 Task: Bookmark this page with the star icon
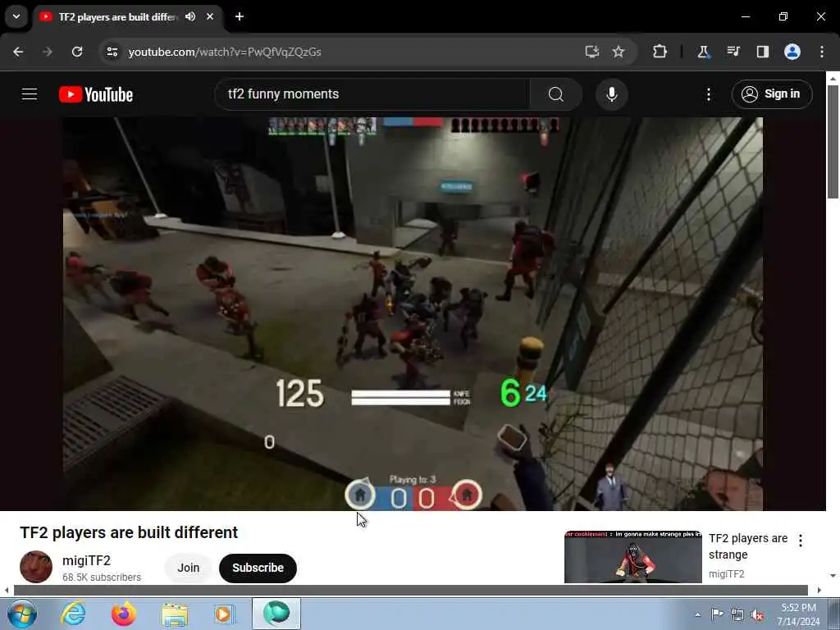click(619, 52)
